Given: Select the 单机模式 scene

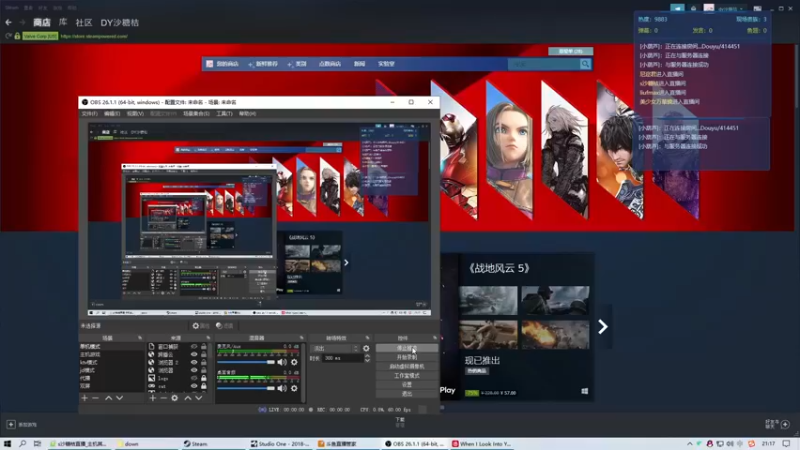Looking at the screenshot, I should [111, 346].
